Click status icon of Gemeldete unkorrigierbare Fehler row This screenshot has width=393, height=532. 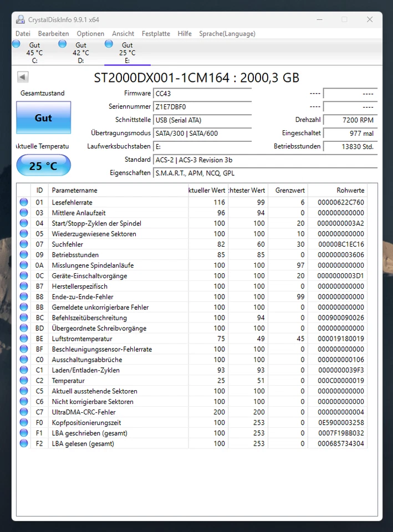point(24,307)
